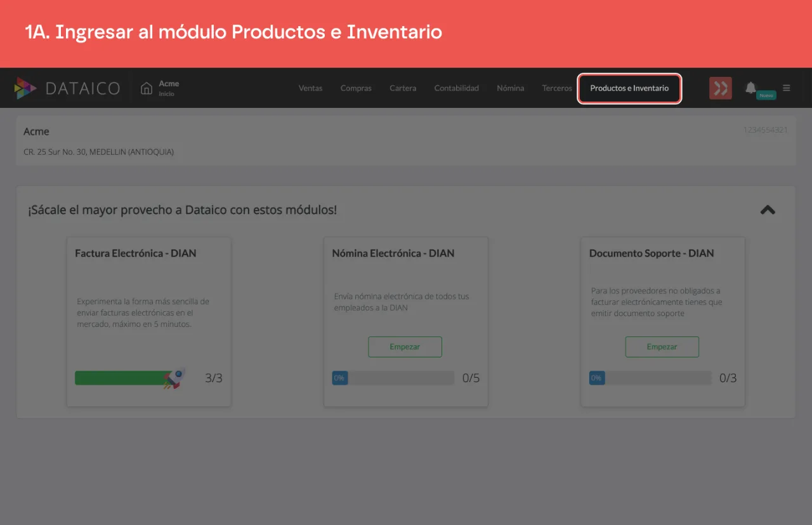Collapse the modules panel with the chevron
Viewport: 812px width, 525px height.
click(x=768, y=209)
